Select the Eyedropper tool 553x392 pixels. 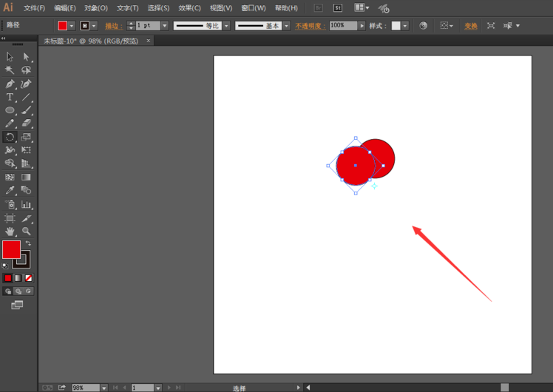click(x=10, y=190)
